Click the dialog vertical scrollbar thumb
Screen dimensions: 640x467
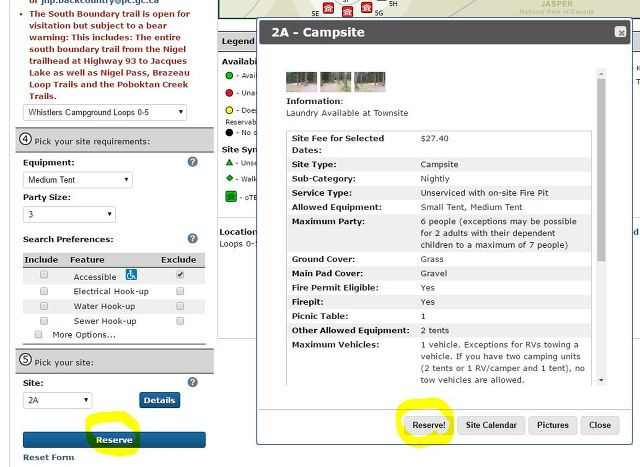[x=601, y=169]
